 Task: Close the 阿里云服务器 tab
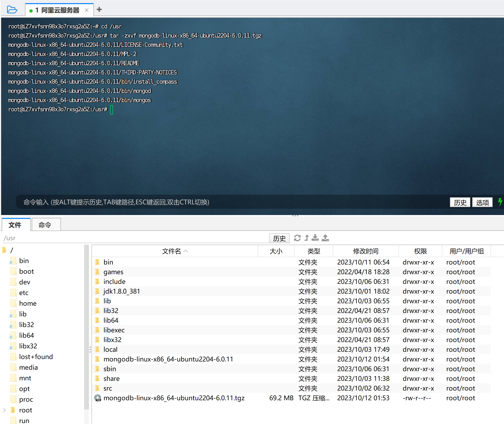pos(87,10)
